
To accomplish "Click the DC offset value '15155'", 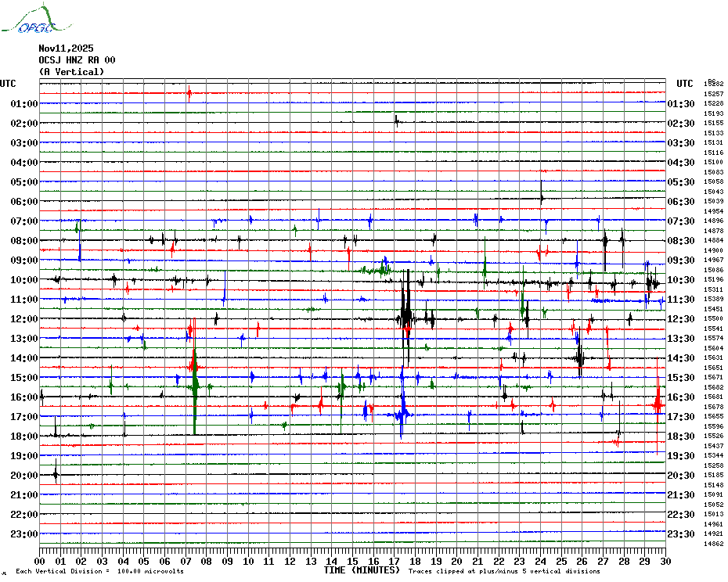I will tap(714, 123).
